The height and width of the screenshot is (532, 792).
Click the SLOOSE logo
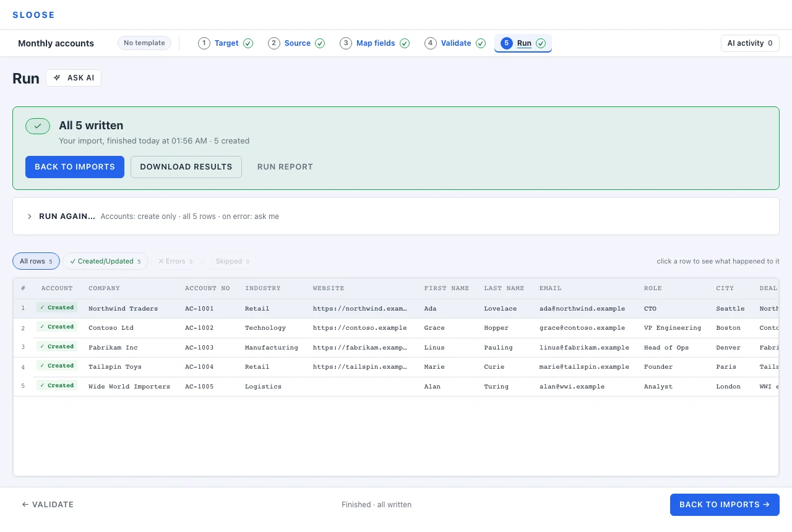click(x=33, y=15)
